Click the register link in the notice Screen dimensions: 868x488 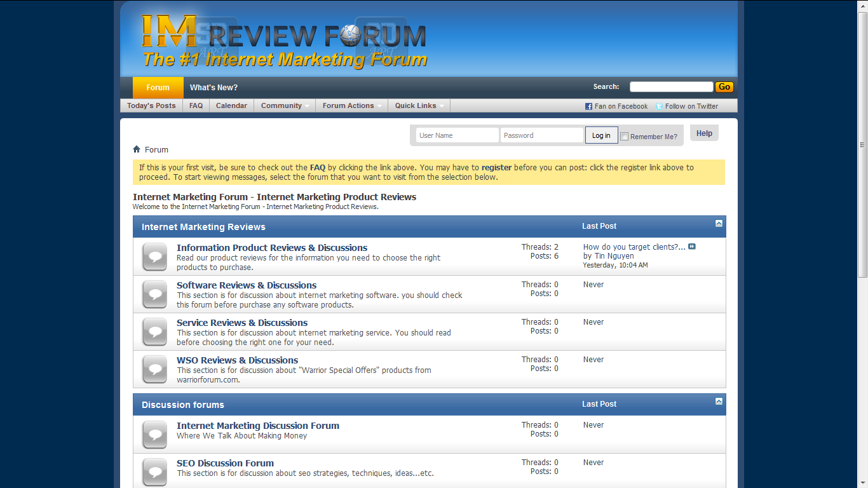pyautogui.click(x=496, y=168)
